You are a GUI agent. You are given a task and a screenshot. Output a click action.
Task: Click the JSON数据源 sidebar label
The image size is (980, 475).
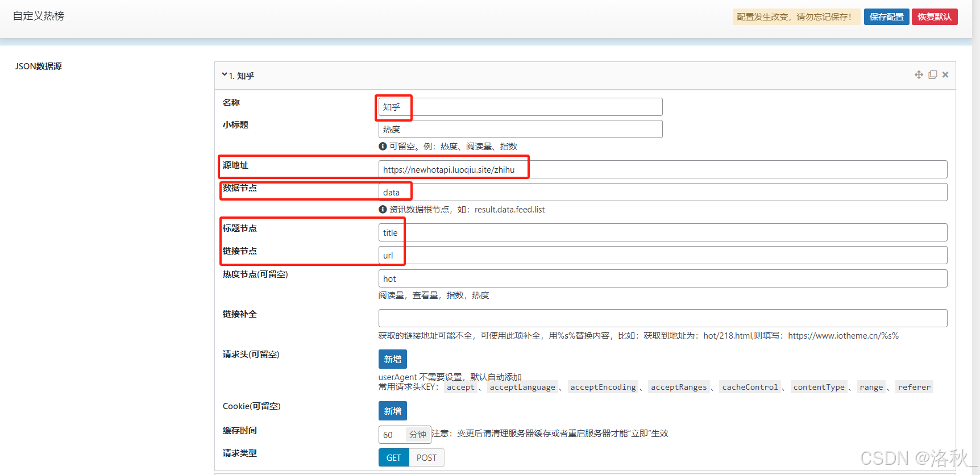point(39,66)
